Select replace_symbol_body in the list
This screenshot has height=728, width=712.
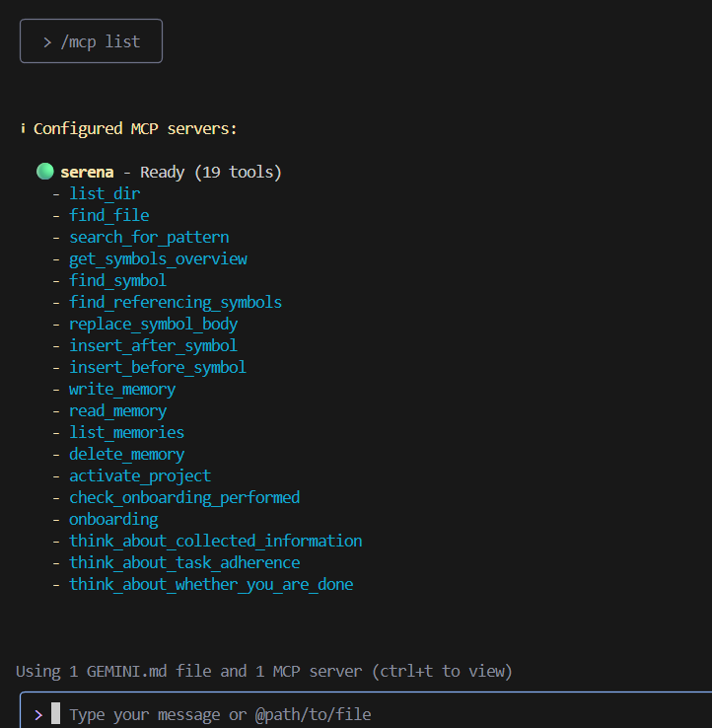153,324
